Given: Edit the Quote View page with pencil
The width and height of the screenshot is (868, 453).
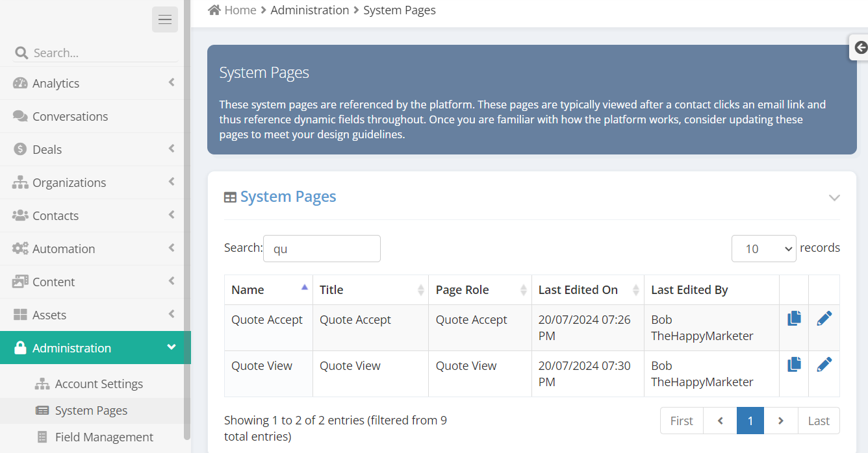Looking at the screenshot, I should [x=824, y=365].
